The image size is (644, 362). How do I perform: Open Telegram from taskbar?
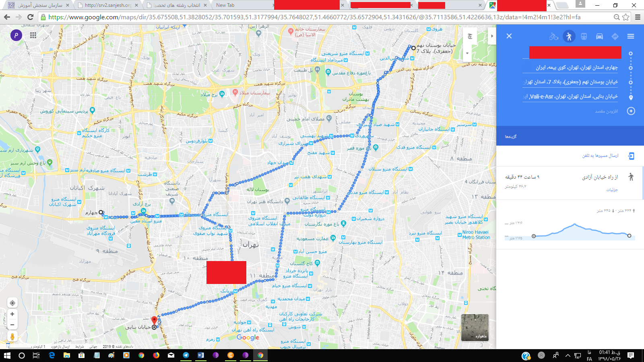(x=186, y=355)
